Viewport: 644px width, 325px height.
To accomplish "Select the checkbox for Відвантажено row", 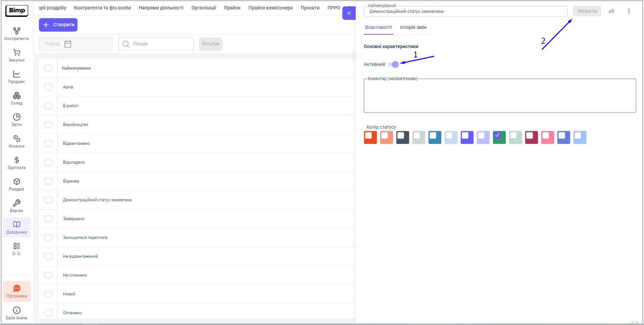I will [x=48, y=144].
